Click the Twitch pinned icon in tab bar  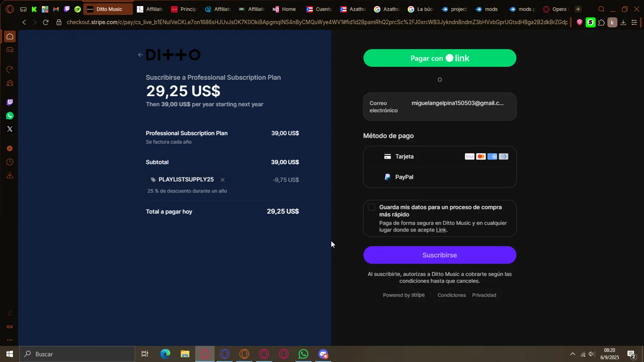click(67, 9)
